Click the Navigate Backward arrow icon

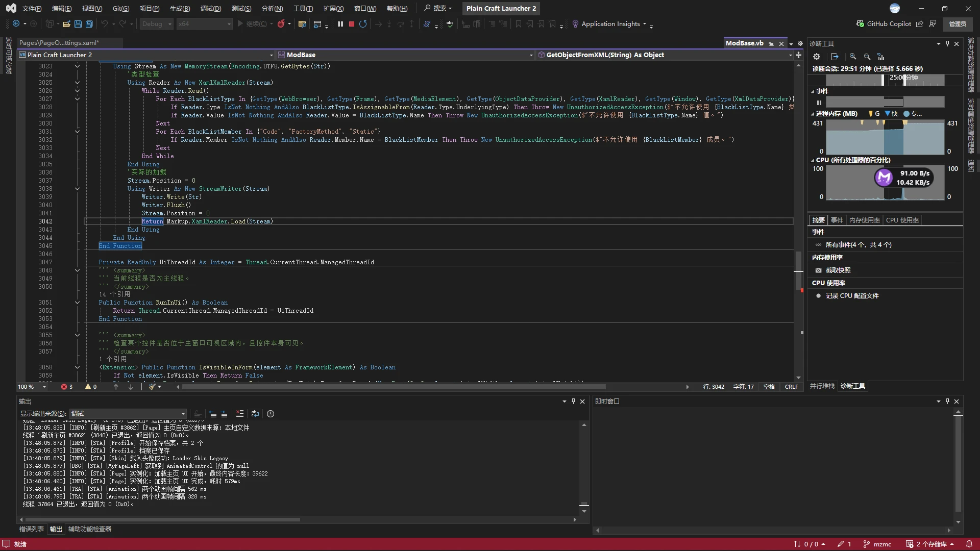pyautogui.click(x=16, y=24)
